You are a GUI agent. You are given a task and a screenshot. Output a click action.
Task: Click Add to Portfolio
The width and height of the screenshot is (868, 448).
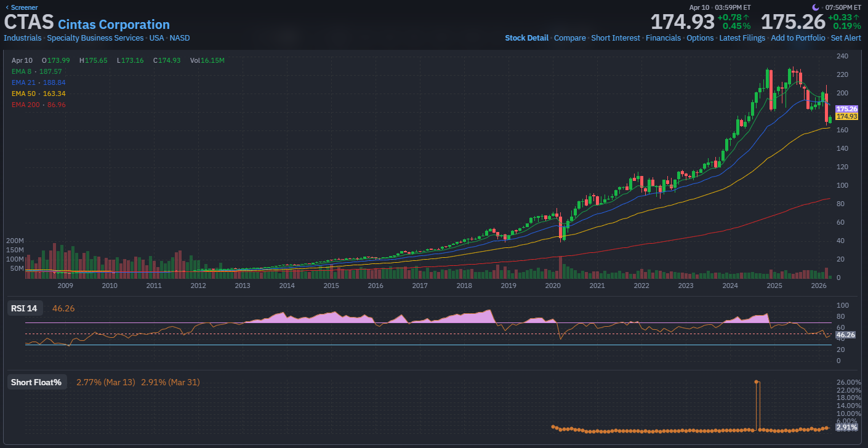point(798,38)
